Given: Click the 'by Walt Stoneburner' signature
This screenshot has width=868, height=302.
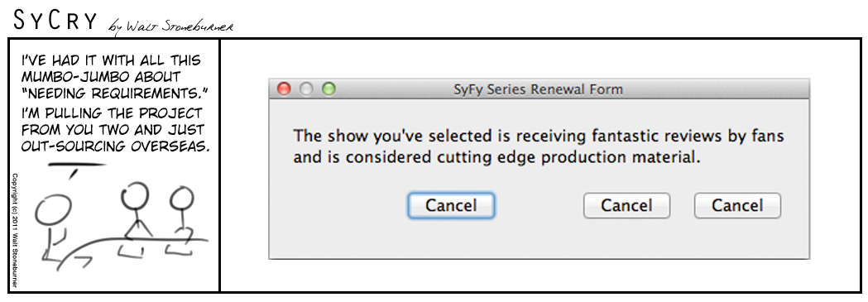Looking at the screenshot, I should 171,27.
